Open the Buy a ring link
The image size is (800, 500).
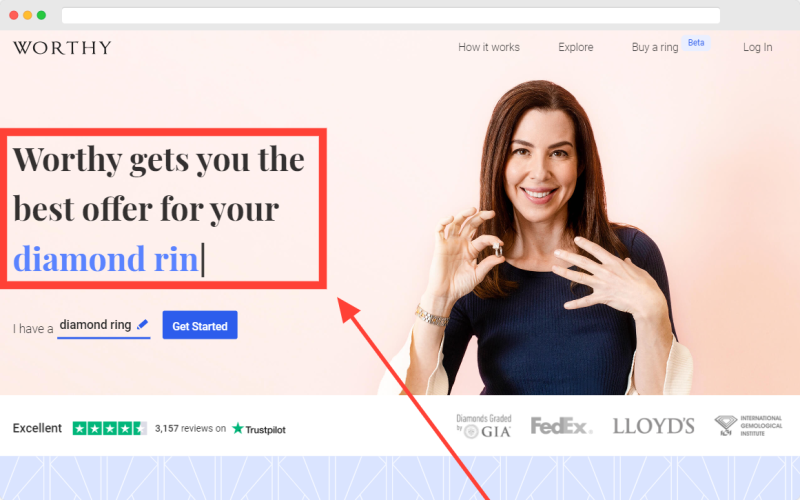pos(655,47)
